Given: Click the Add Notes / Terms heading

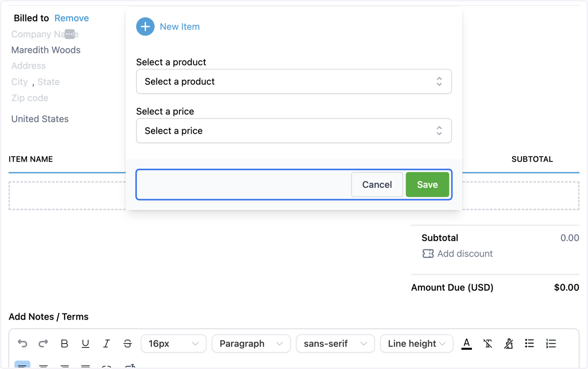Looking at the screenshot, I should (x=49, y=317).
